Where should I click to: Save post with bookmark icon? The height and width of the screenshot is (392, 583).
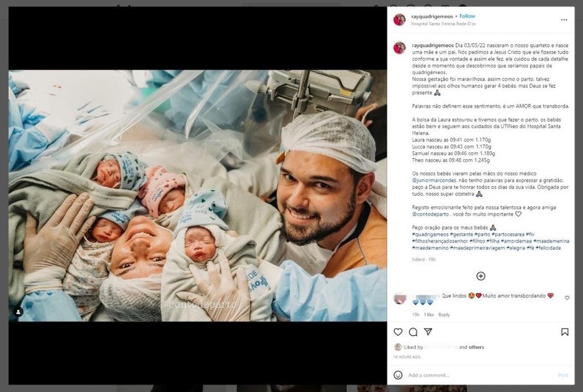(x=565, y=332)
